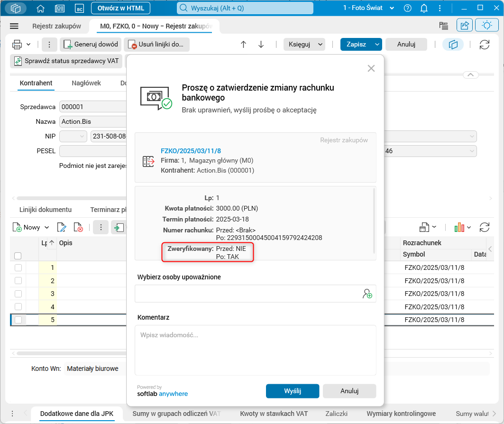Open the toolbar three-dot overflow menu
Screen dimensions: 504x424
pos(49,45)
